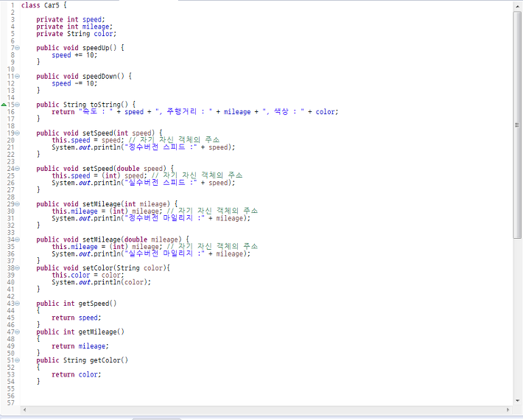
Task: Collapse the speedDown() method fold on line 11
Action: tap(18, 77)
